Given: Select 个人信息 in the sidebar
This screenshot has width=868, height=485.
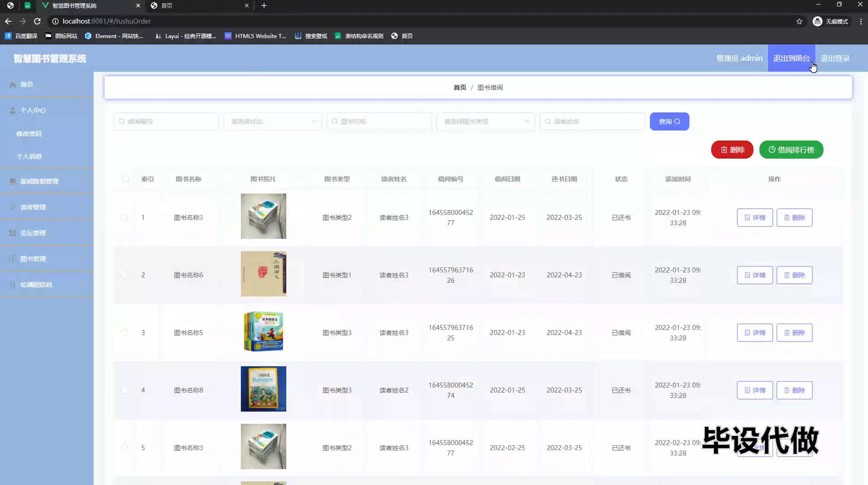Looking at the screenshot, I should tap(29, 157).
